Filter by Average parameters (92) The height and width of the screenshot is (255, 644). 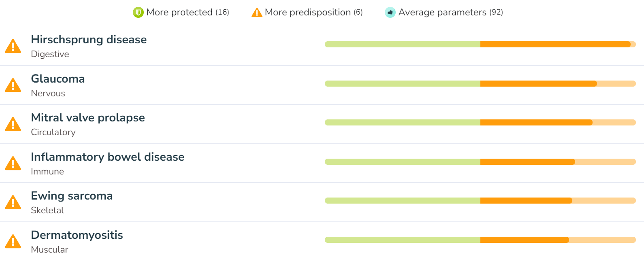click(444, 13)
